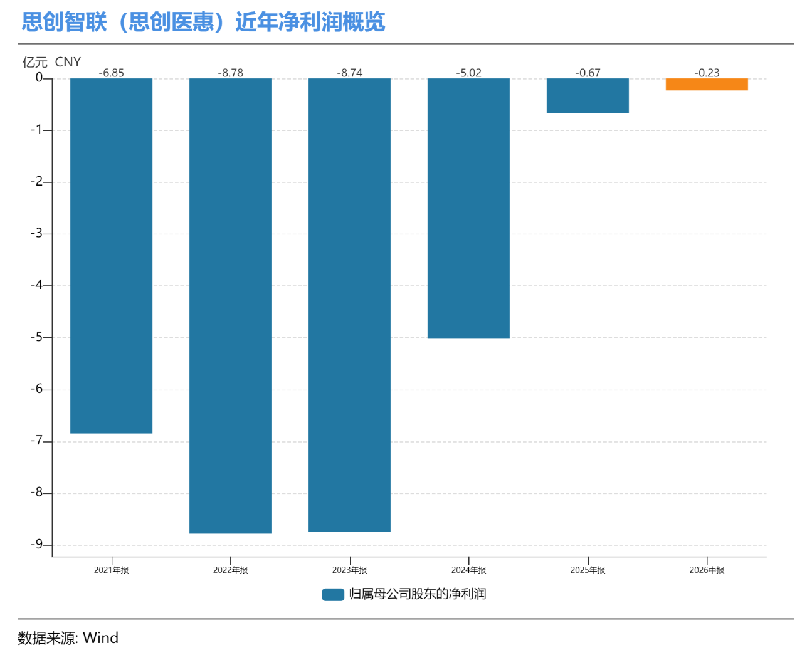Click the 2026中报 axis label

707,570
